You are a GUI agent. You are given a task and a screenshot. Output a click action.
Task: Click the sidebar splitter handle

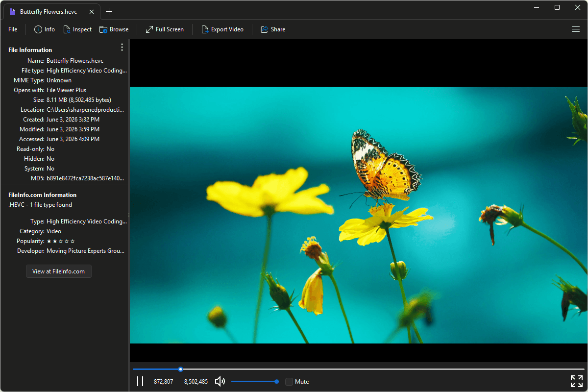point(129,215)
